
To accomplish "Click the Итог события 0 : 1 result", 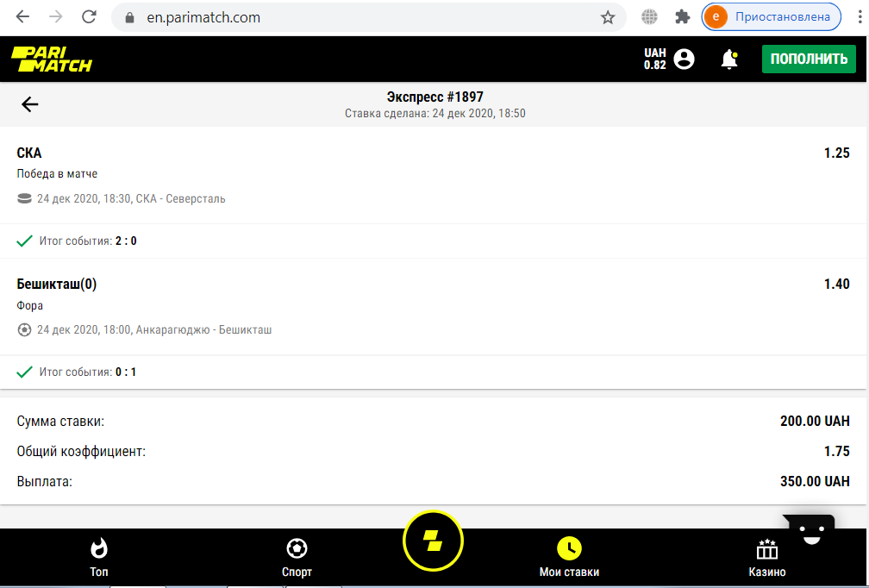I will coord(88,372).
